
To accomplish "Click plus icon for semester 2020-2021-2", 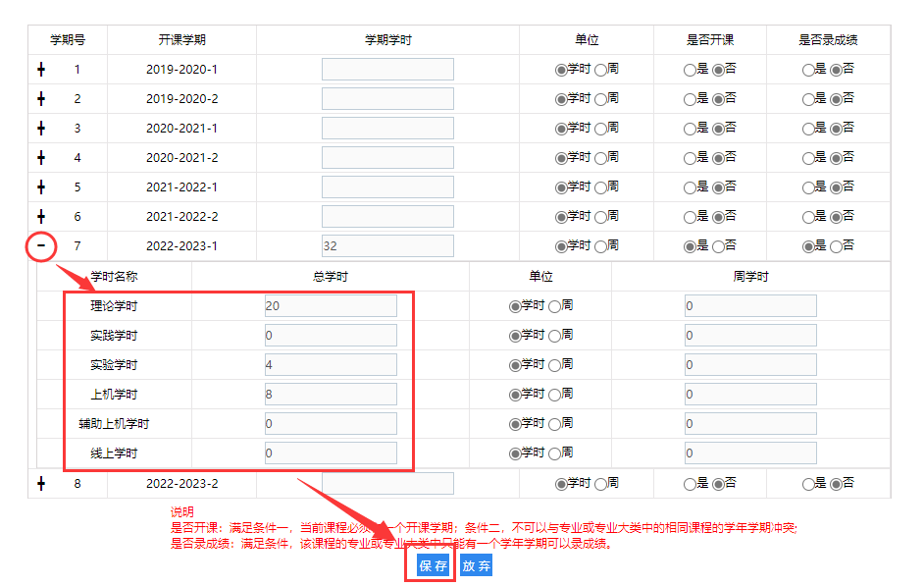I will pyautogui.click(x=41, y=158).
